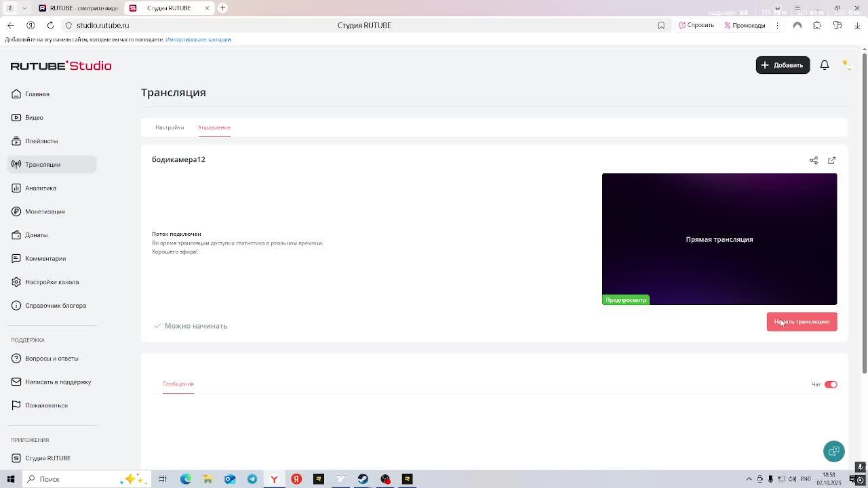This screenshot has width=868, height=488.
Task: Open Настройки канала
Action: click(x=52, y=282)
